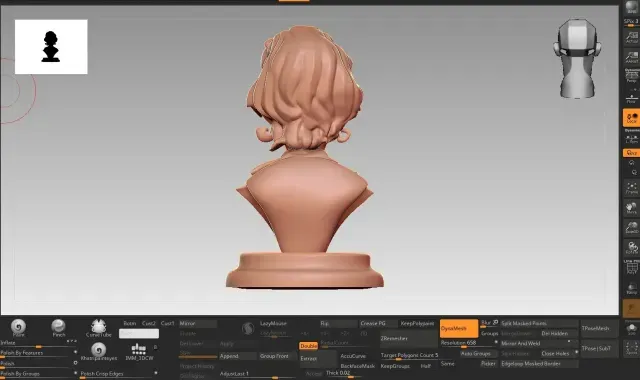Adjust Polish Crisp Edges slider
Screen dimensions: 640x380
point(119,374)
